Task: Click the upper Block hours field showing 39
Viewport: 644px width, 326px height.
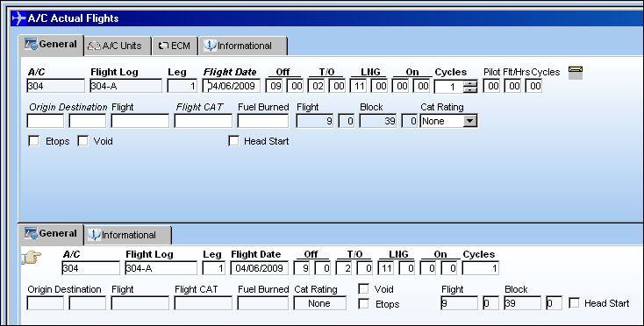Action: [x=378, y=121]
